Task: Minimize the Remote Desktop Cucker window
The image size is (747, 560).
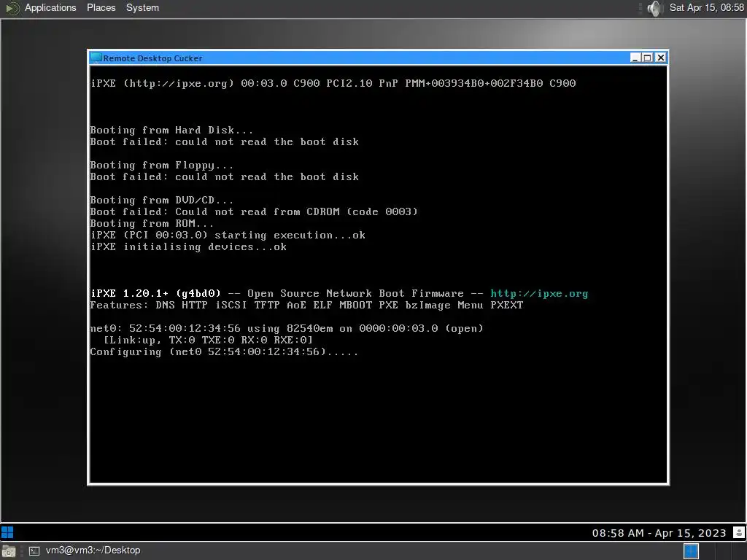Action: coord(635,58)
